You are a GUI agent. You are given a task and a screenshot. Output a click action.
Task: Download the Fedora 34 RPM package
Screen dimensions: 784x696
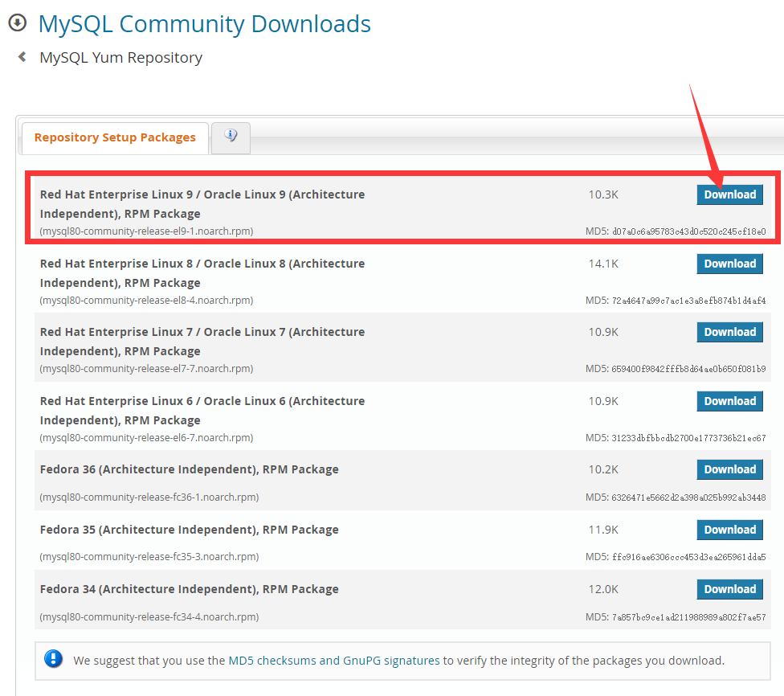coord(729,589)
